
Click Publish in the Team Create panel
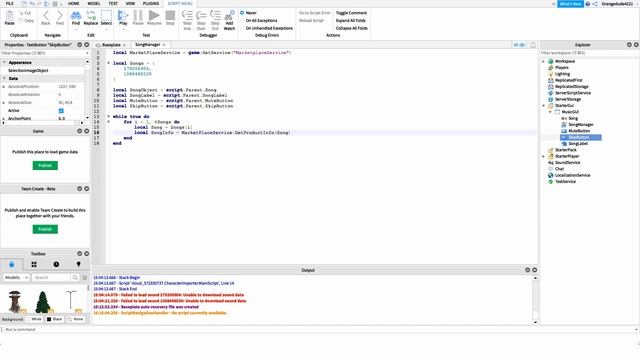45,229
